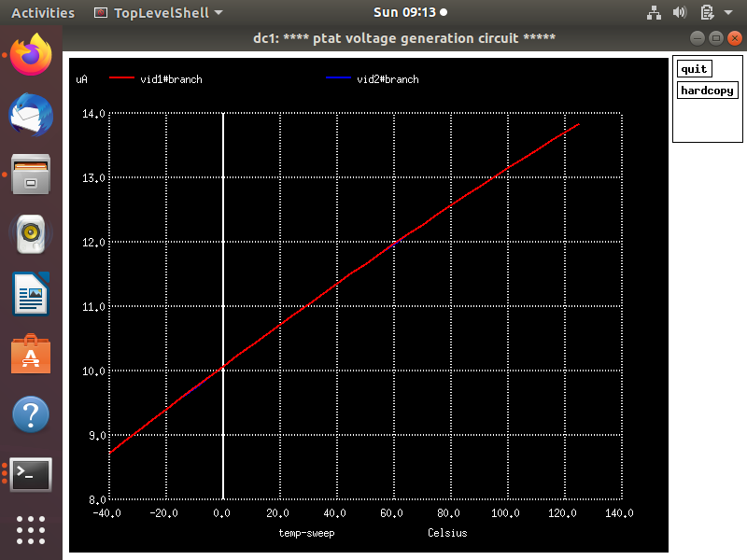Create a hardcopy of the plot
747x560 pixels.
point(707,90)
